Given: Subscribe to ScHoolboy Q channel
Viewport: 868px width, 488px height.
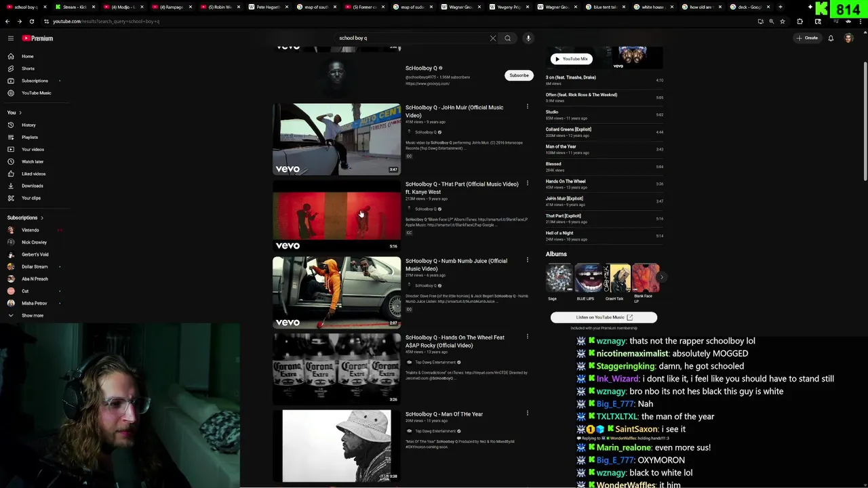Looking at the screenshot, I should click(519, 75).
